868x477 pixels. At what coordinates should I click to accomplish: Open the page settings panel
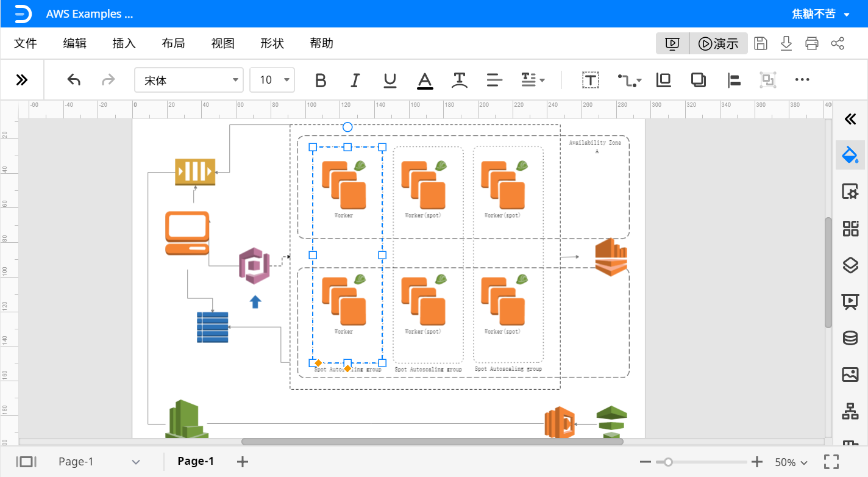(x=850, y=192)
